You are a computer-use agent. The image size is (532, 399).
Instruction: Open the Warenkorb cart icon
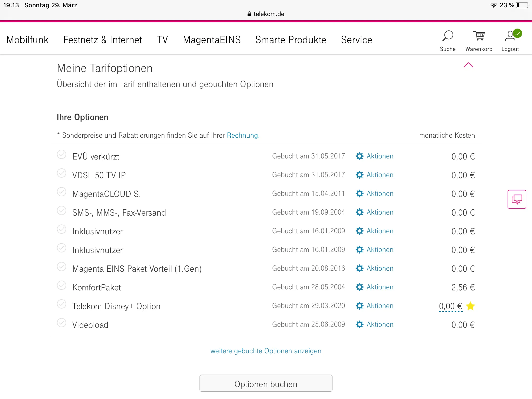(x=479, y=36)
